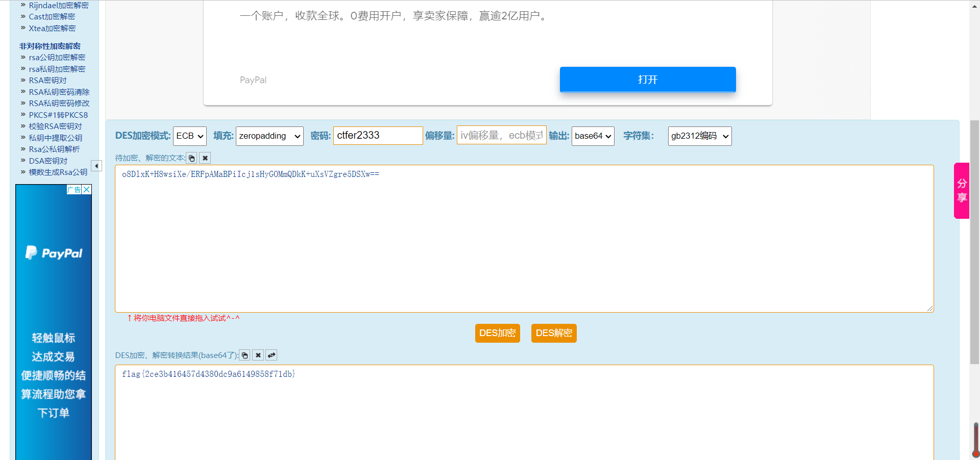Open the 模数生成Rsa公钥 link
Screen dimensions: 980x460
click(58, 172)
